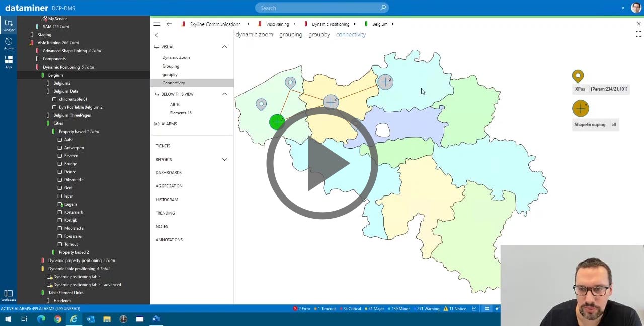Image resolution: width=644 pixels, height=326 pixels.
Task: Click the 11 Notice warning triangle
Action: tap(446, 308)
